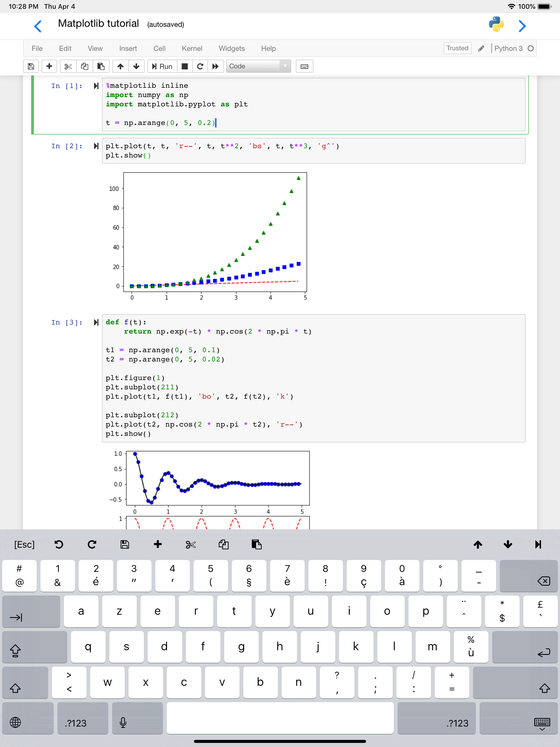Open the Kernel menu

click(192, 48)
